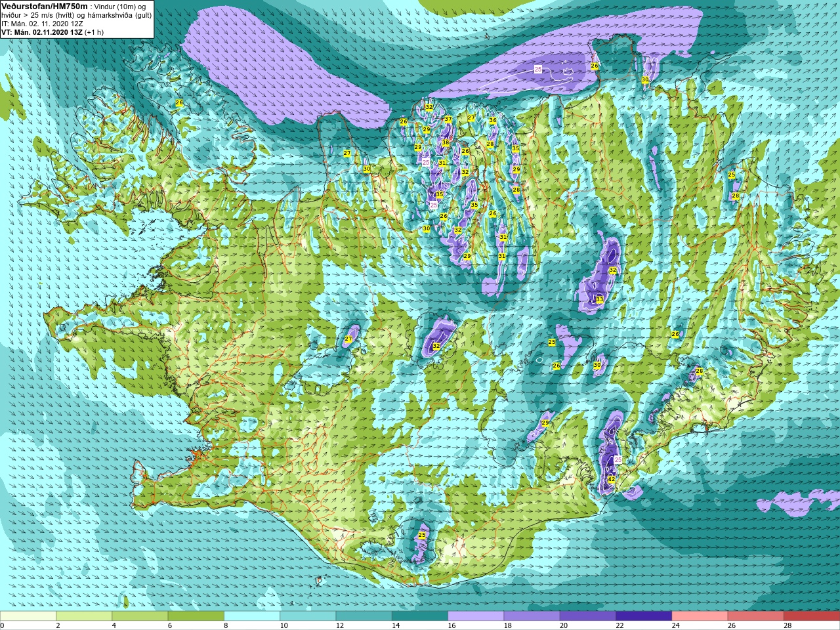Select the 12–14 m/s teal legend swatch

(x=364, y=616)
